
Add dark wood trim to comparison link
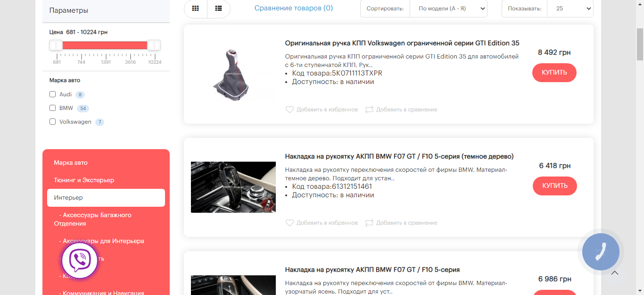407,223
